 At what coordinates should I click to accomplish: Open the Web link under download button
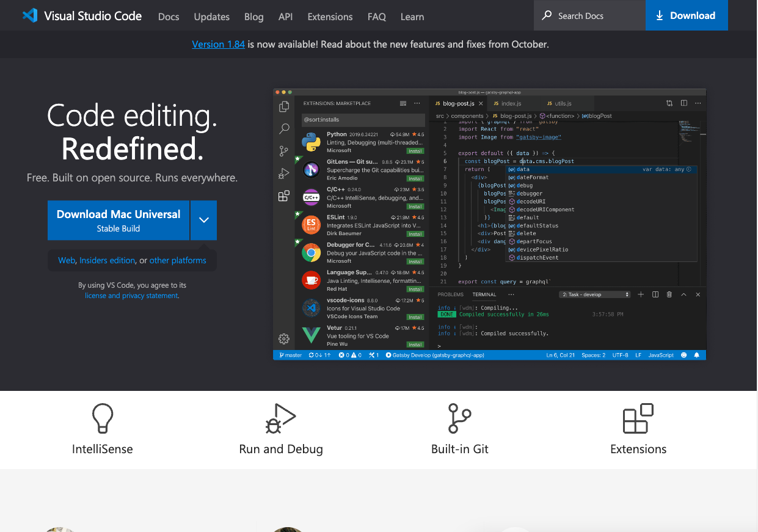pos(67,260)
